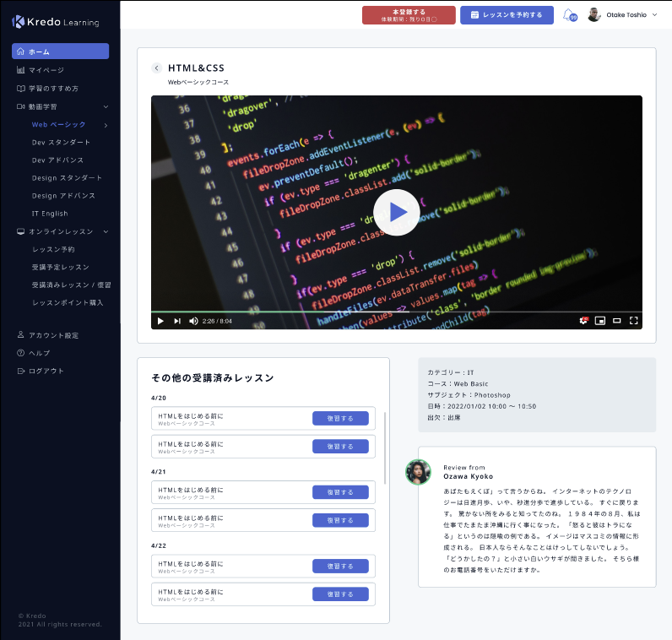Open アカウント設定 from the sidebar
This screenshot has width=672, height=640.
pos(53,335)
